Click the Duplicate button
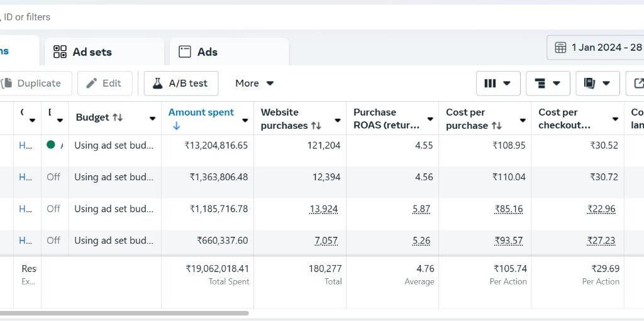The image size is (644, 321). pos(31,84)
